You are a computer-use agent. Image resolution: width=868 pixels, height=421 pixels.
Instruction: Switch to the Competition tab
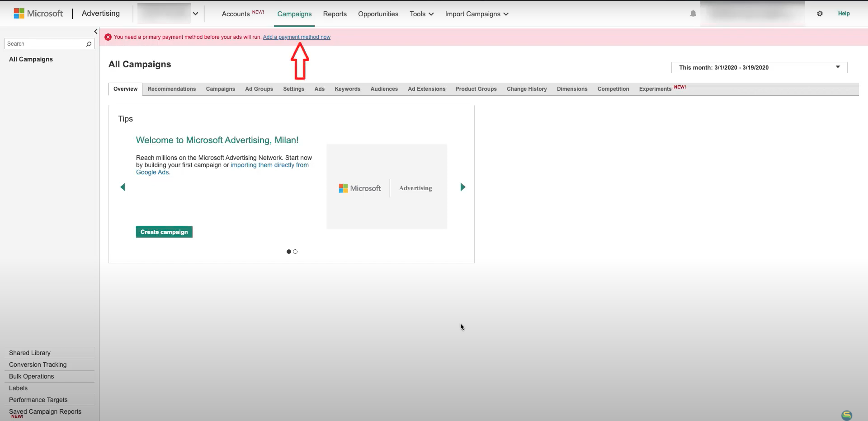[x=613, y=89]
